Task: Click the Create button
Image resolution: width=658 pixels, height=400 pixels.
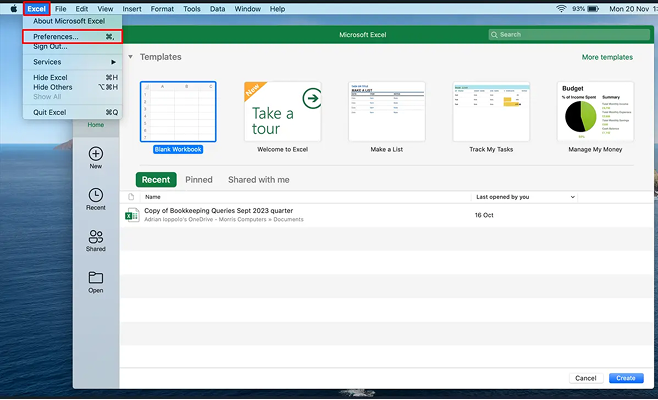Action: tap(626, 378)
